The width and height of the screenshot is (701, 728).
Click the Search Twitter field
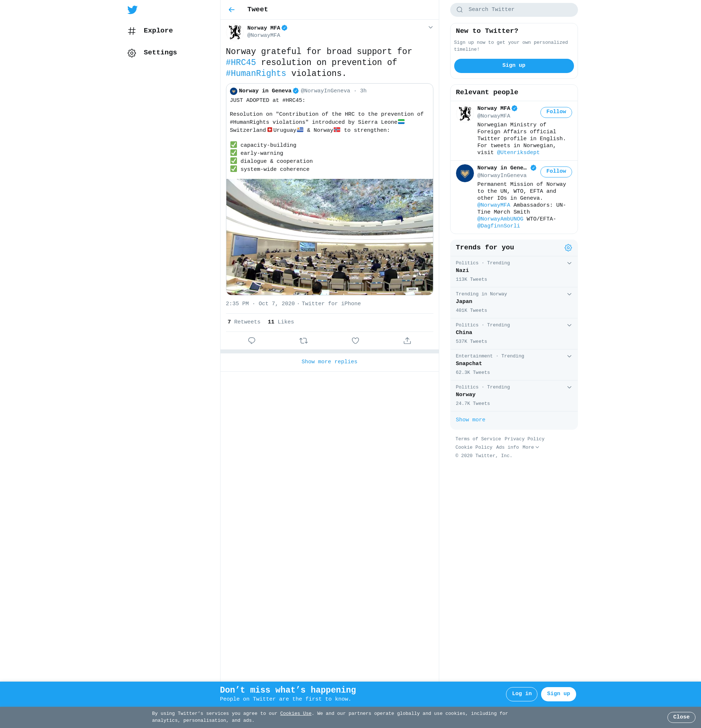(514, 9)
